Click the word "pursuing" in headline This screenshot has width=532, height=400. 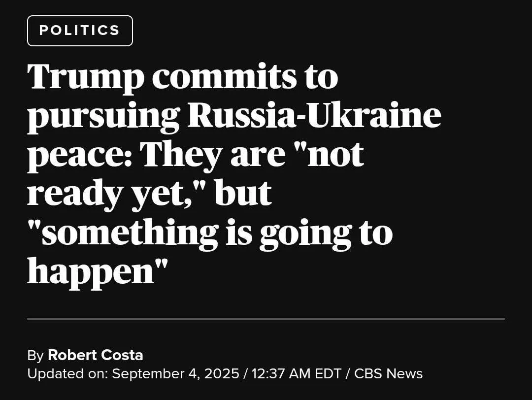coord(103,117)
